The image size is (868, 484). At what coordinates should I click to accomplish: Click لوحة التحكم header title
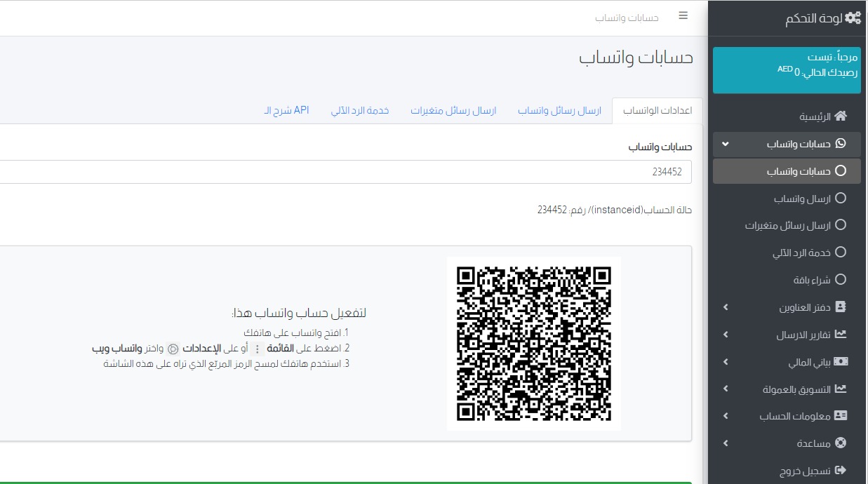(x=813, y=19)
